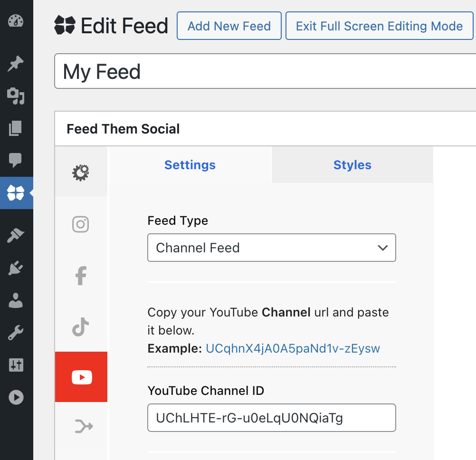Select the TikTok feed icon
This screenshot has width=476, height=460.
[x=81, y=327]
